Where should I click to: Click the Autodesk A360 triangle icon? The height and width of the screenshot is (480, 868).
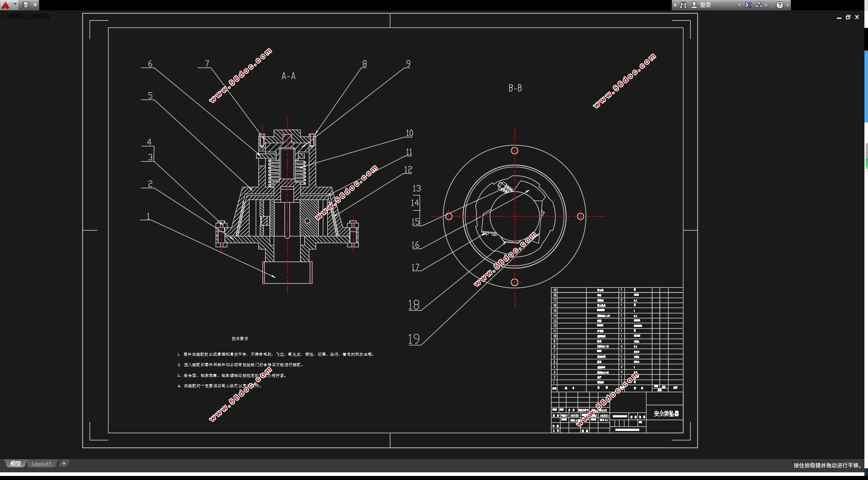point(759,5)
